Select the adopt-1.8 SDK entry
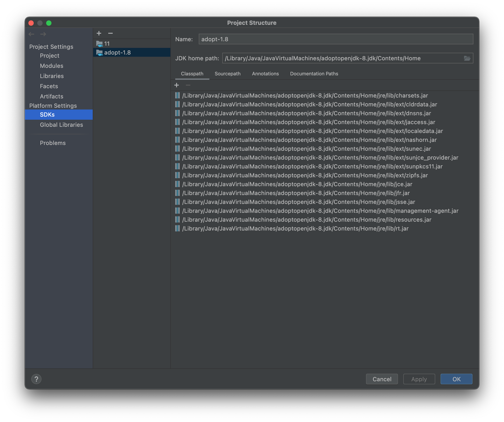Viewport: 504px width, 422px height. pos(117,53)
